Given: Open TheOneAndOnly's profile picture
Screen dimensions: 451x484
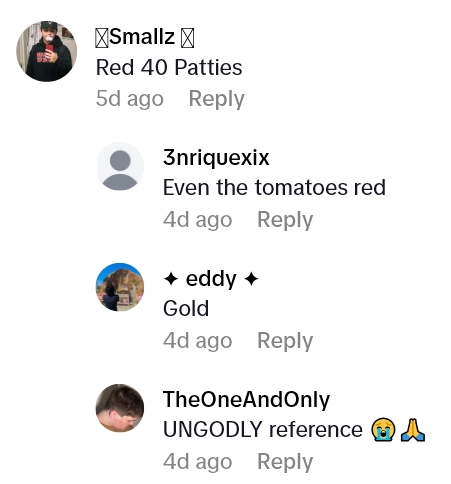Looking at the screenshot, I should coord(120,408).
